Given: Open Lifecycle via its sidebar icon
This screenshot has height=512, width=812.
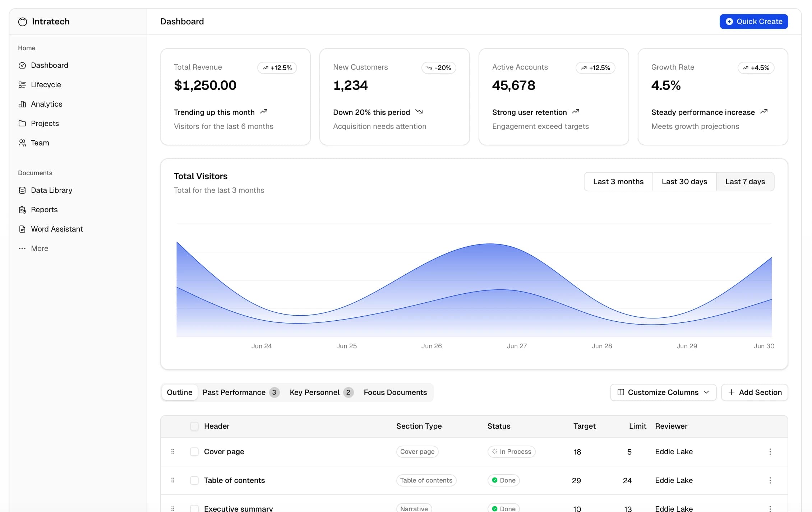Looking at the screenshot, I should [x=22, y=85].
